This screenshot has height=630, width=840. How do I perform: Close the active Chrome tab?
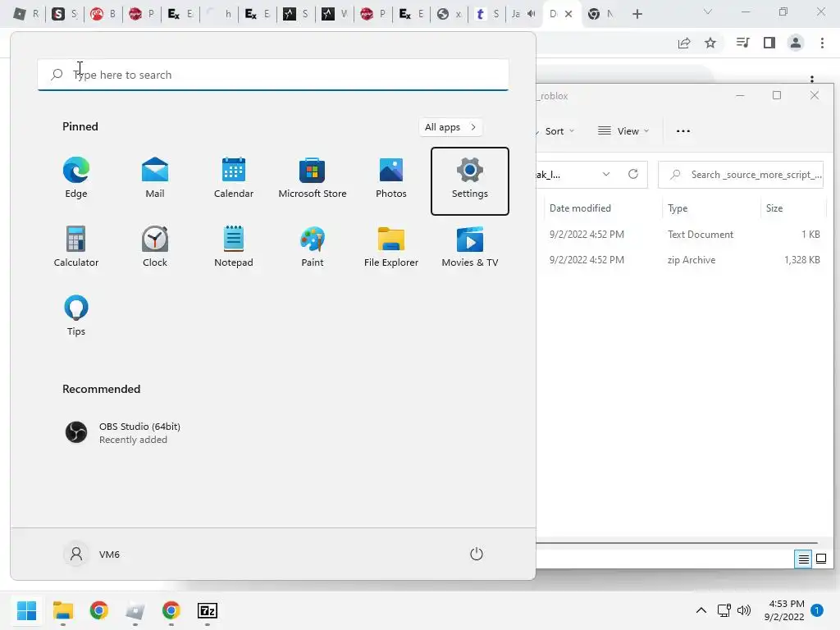point(568,14)
